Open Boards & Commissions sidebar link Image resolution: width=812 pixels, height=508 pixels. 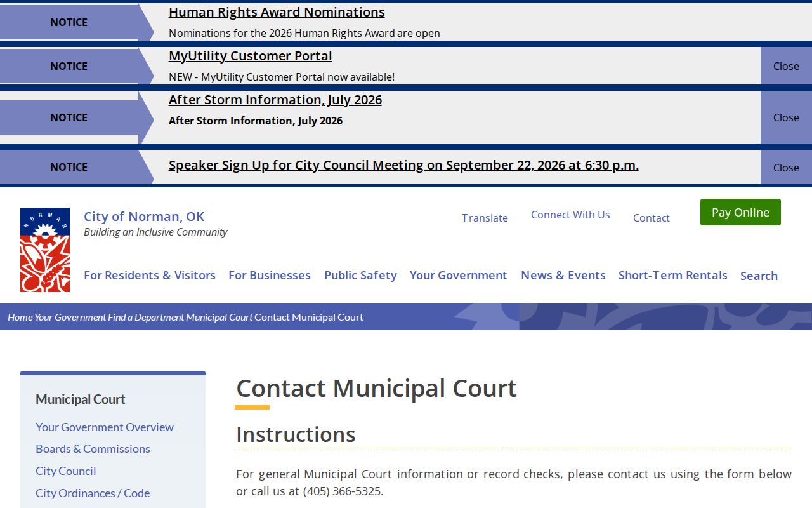pyautogui.click(x=93, y=449)
